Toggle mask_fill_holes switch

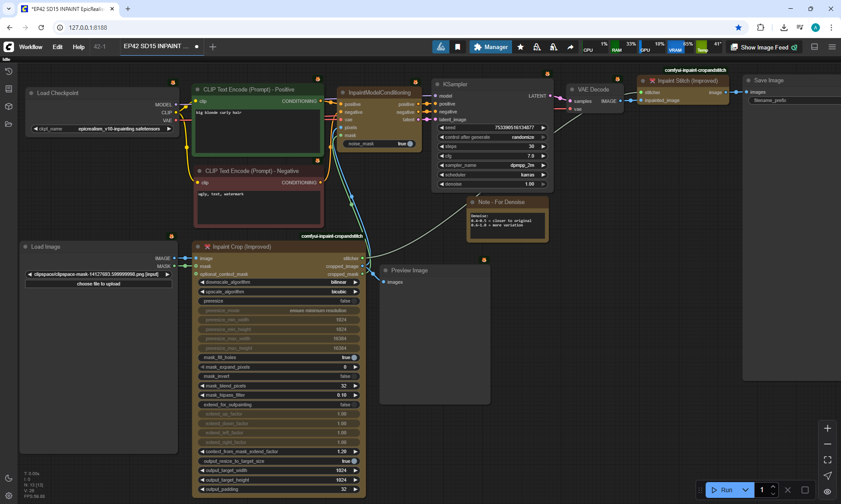point(354,357)
